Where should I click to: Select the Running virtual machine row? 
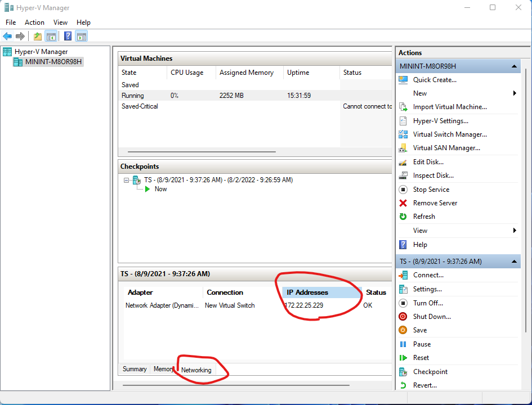(x=255, y=96)
